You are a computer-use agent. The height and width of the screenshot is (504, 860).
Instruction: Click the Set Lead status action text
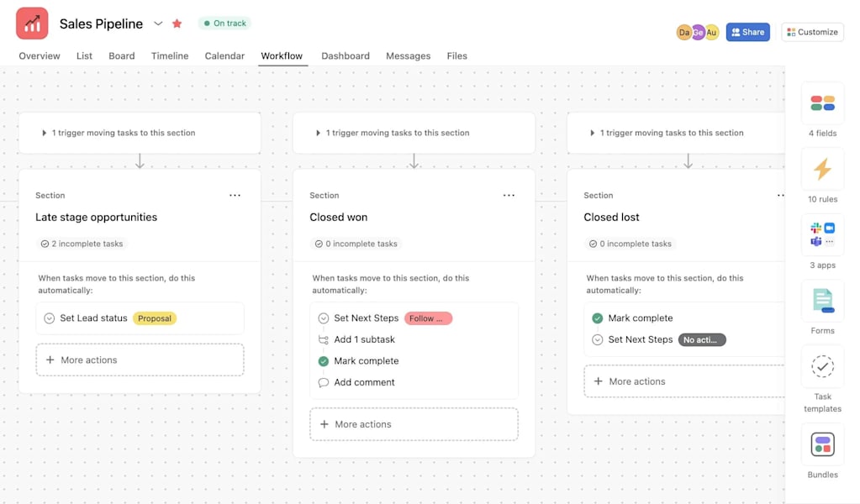(94, 318)
